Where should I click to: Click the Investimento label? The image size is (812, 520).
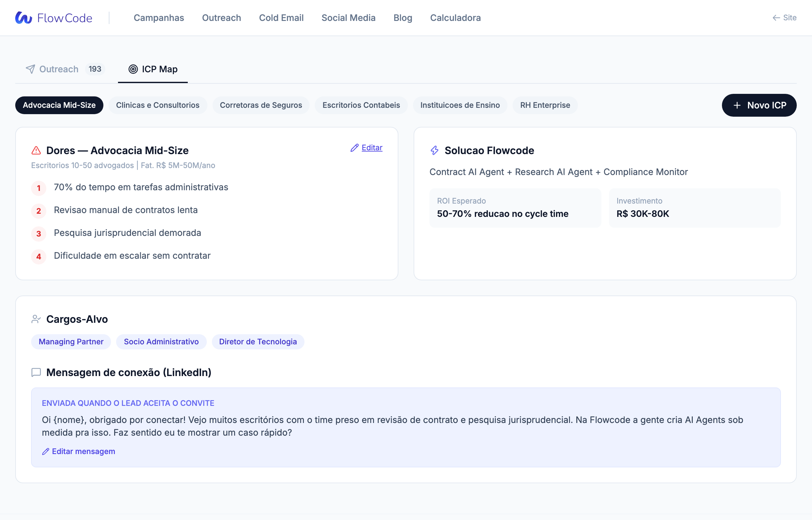point(639,201)
